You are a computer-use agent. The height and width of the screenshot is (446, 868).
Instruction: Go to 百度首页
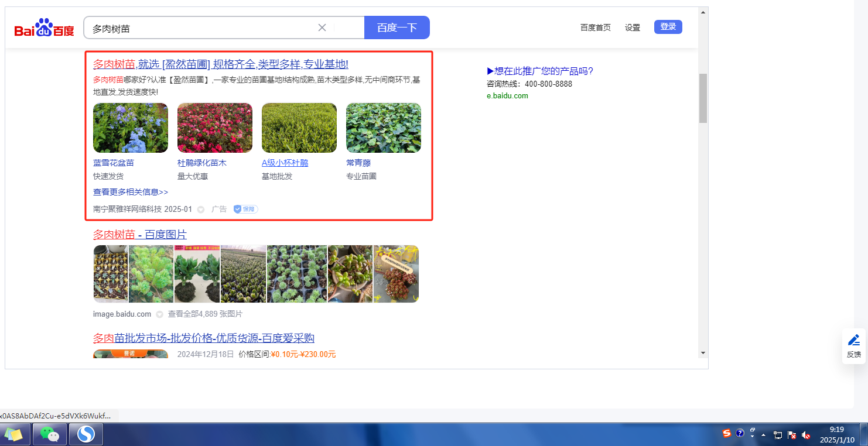[x=596, y=28]
